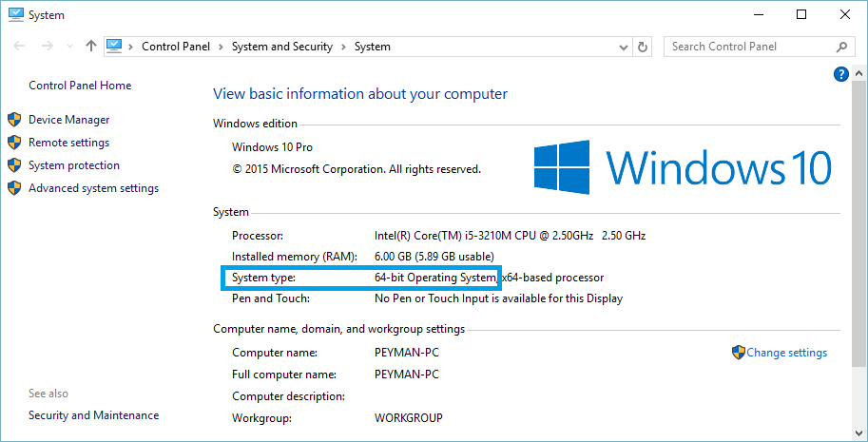
Task: Click the processor value 'Intel(R) Core(TM) i5-3210M'
Action: [x=510, y=236]
